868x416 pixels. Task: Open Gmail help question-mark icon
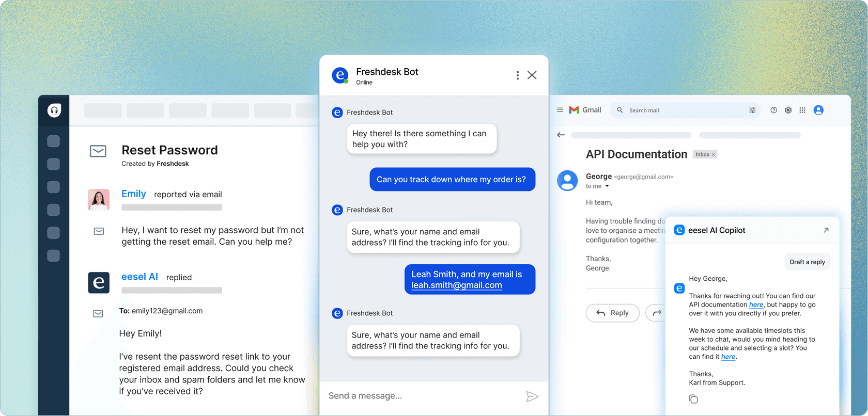coord(773,110)
